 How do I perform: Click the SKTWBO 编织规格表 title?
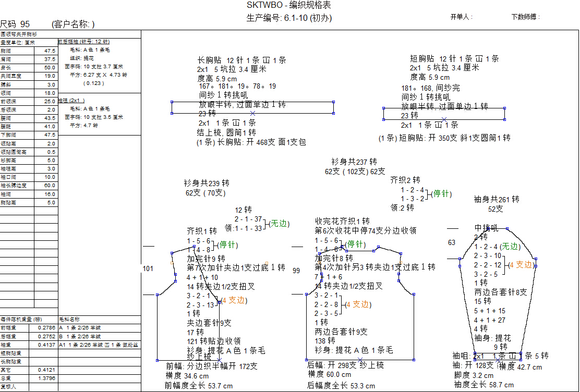[288, 6]
